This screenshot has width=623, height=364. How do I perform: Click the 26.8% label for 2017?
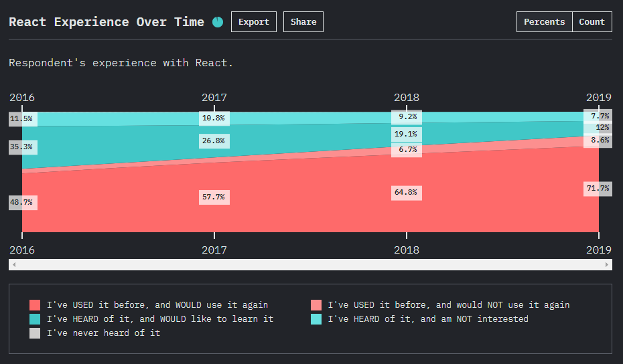[214, 141]
